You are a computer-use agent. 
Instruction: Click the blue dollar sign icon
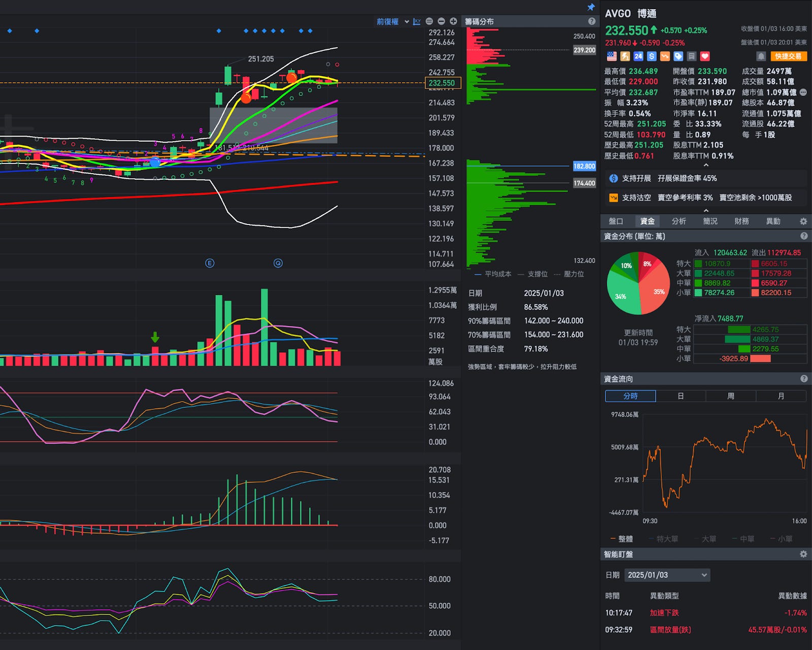coord(652,56)
